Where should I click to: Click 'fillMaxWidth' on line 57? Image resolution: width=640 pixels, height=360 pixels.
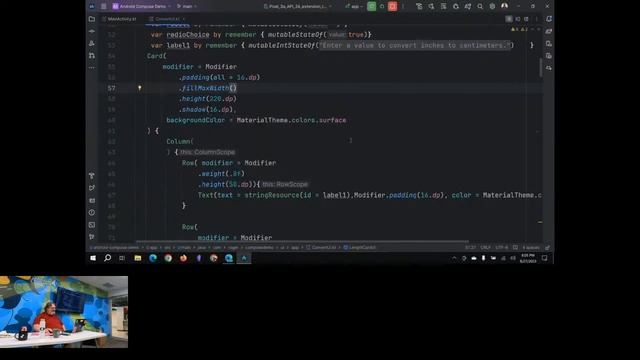point(205,88)
